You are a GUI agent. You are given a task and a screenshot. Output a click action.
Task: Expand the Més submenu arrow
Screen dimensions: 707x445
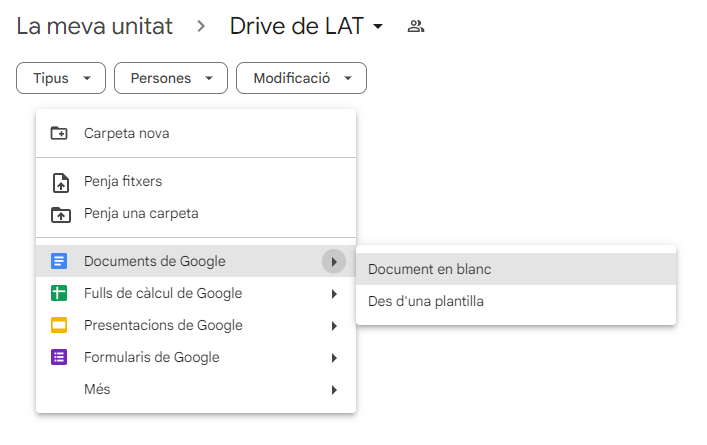coord(334,390)
